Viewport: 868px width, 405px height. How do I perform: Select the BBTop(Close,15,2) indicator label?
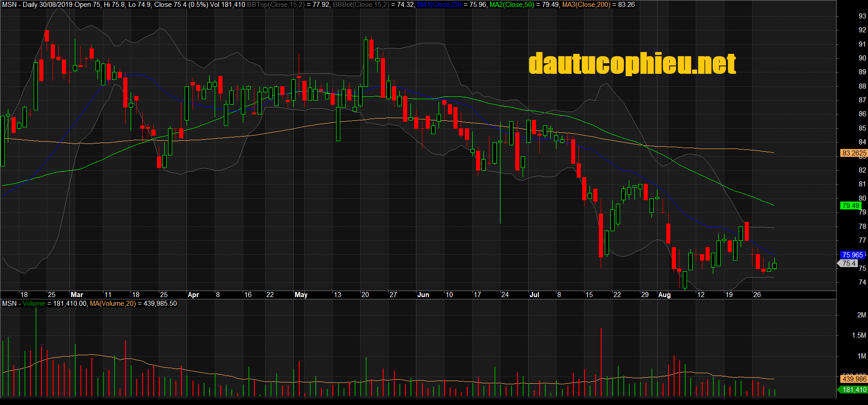pos(276,5)
